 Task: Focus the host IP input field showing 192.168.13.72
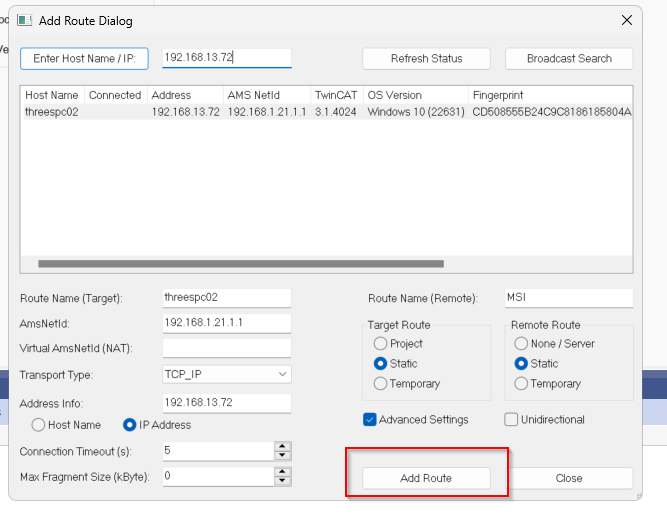pyautogui.click(x=227, y=57)
